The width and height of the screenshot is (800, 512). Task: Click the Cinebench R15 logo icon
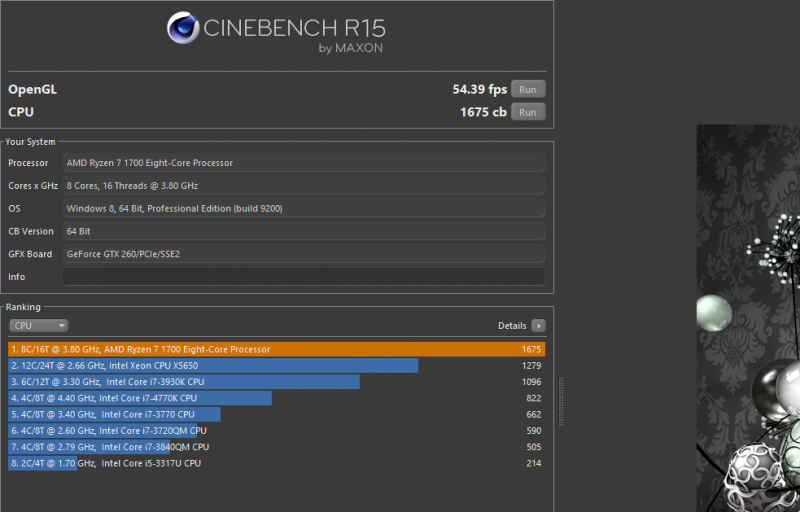(x=183, y=28)
